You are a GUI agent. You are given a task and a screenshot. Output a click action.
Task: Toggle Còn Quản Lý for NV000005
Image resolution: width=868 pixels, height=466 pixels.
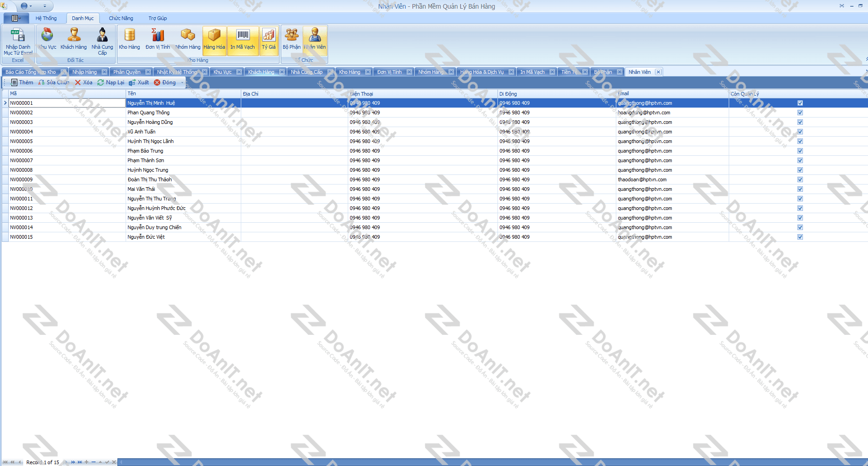(800, 141)
